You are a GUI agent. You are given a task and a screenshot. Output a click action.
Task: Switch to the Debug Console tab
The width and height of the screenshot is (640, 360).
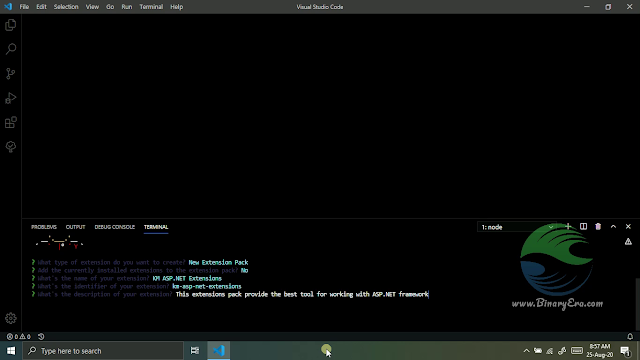(x=115, y=227)
